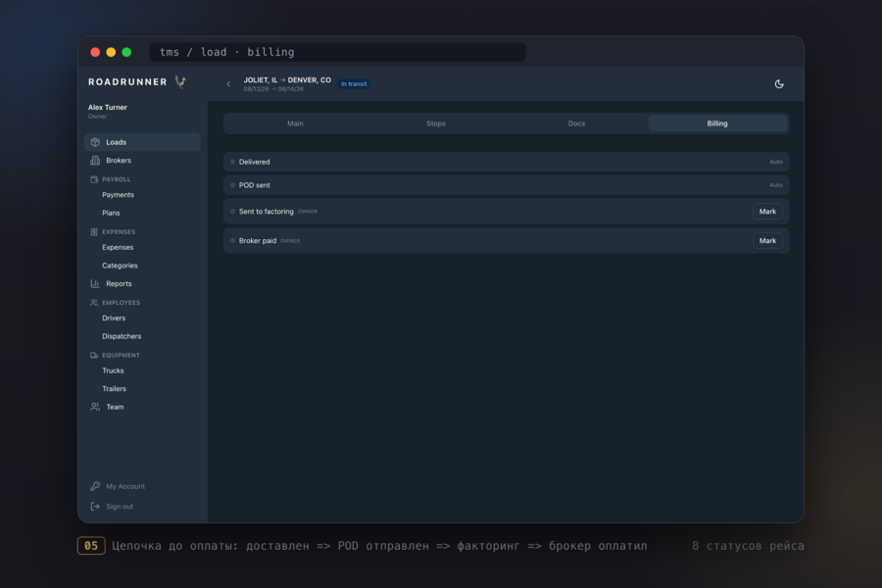Select the Main tab
Screen dimensions: 882x588
tap(295, 123)
